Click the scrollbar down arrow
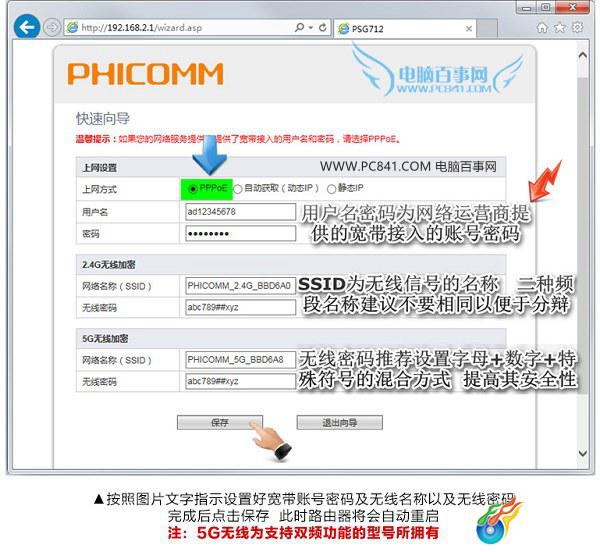This screenshot has height=552, width=600. (x=582, y=454)
